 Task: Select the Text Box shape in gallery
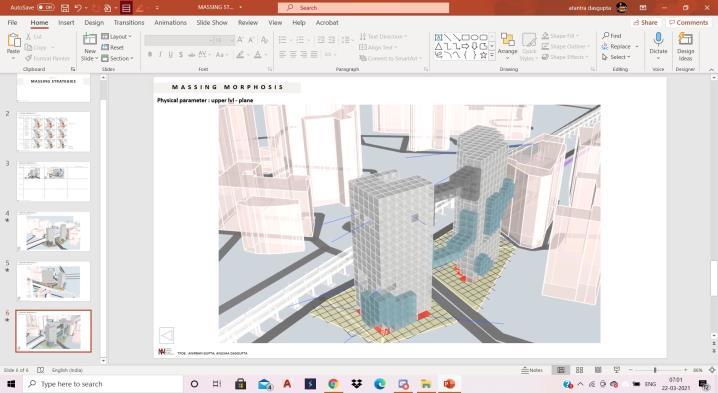pos(438,37)
